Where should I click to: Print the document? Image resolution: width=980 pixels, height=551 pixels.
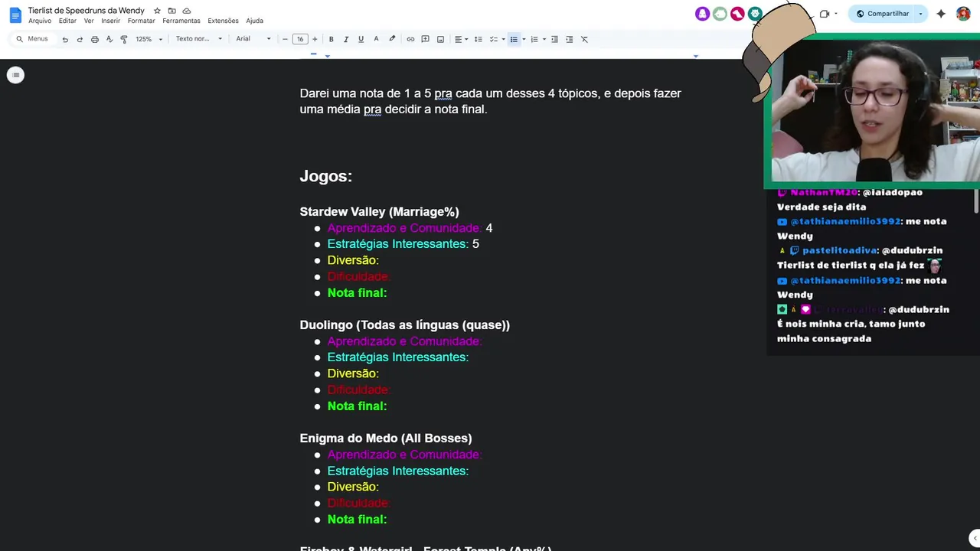click(94, 39)
